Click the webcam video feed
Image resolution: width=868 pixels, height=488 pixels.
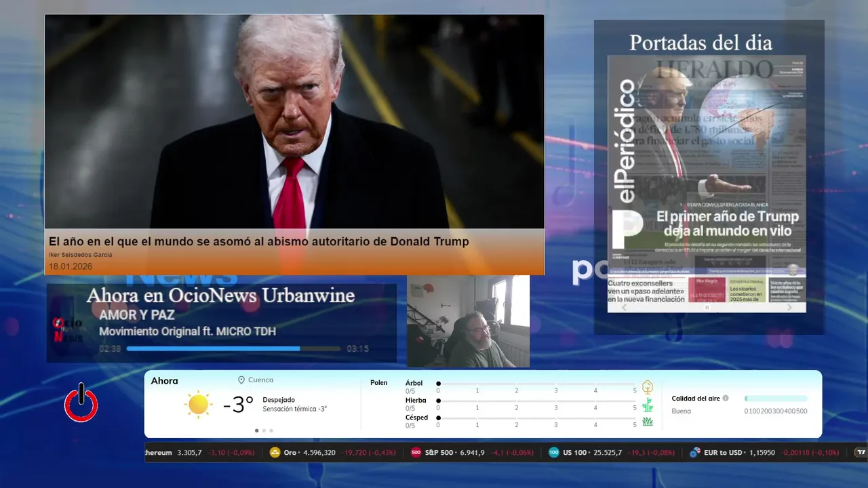pos(468,321)
